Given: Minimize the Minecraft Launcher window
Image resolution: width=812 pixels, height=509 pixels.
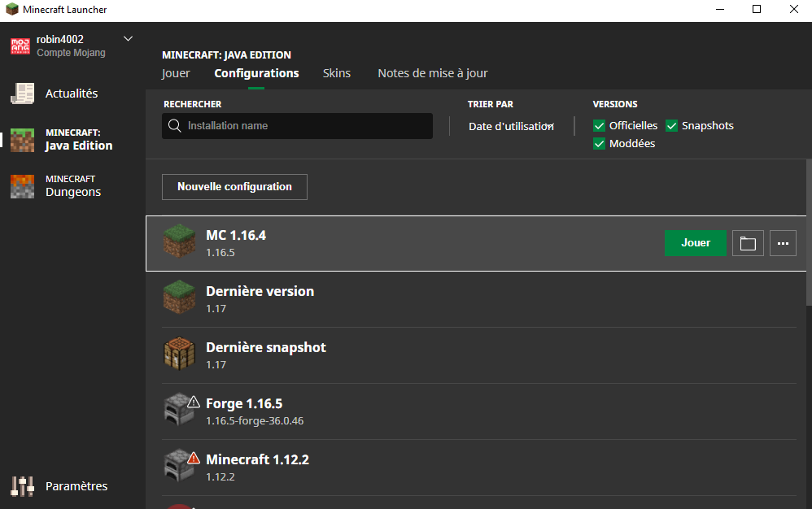Looking at the screenshot, I should tap(720, 9).
